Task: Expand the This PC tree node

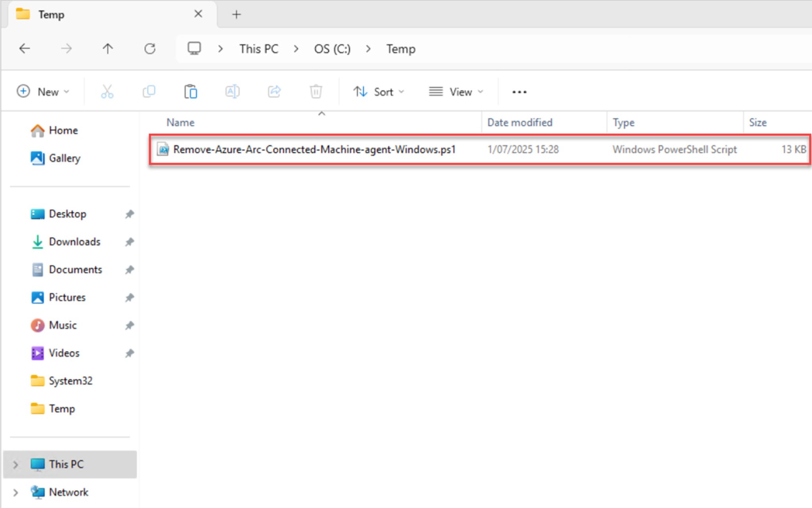Action: tap(15, 464)
